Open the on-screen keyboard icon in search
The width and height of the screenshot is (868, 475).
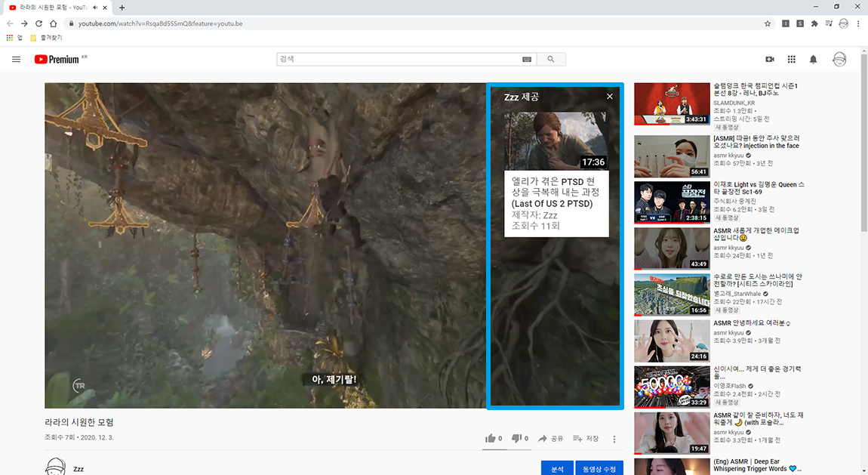point(526,59)
